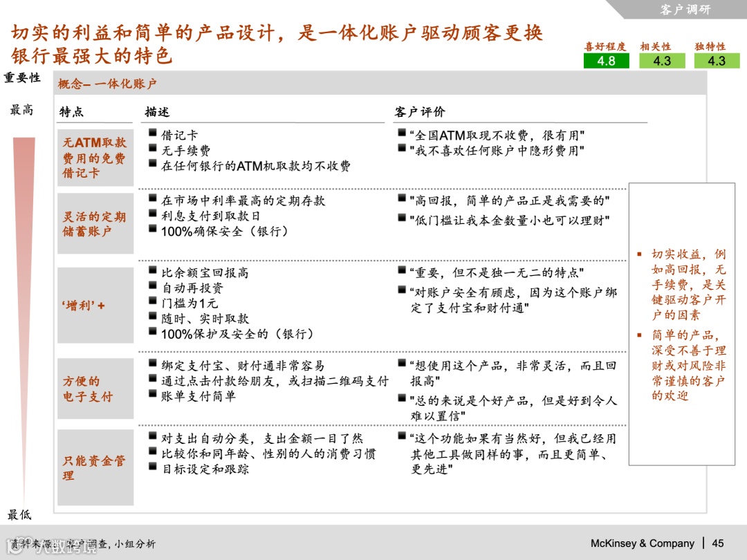Click the 最低 label
Image resolution: width=747 pixels, height=560 pixels.
19,514
